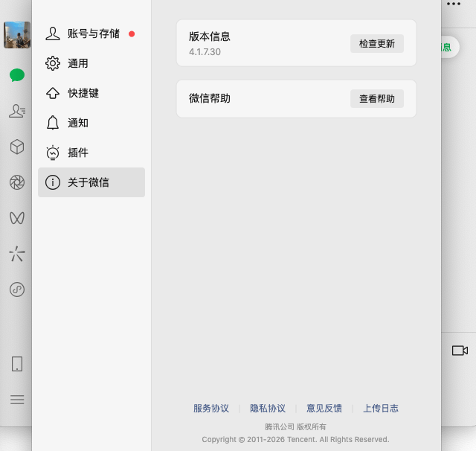Click the video call camera icon
Viewport: 476px width, 451px height.
coord(460,351)
